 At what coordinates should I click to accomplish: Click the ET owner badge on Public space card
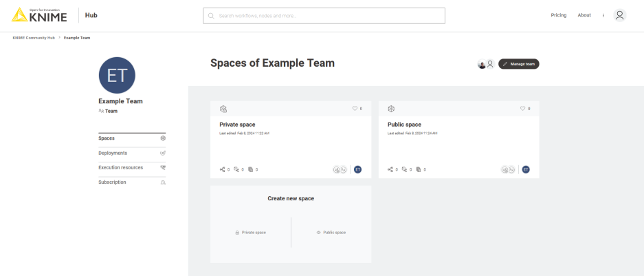[526, 169]
